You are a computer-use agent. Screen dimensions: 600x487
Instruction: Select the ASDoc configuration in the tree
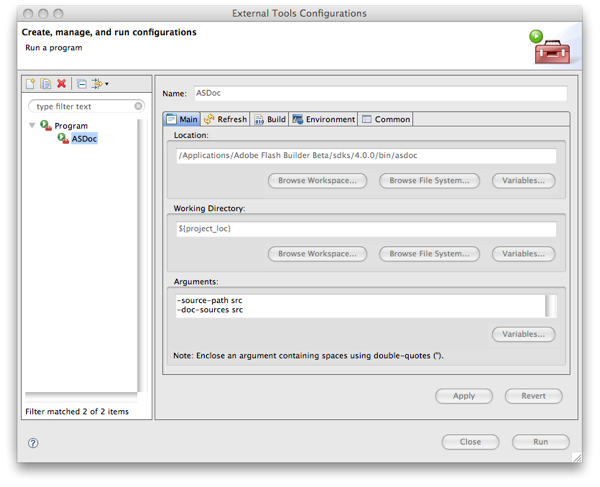pos(84,138)
